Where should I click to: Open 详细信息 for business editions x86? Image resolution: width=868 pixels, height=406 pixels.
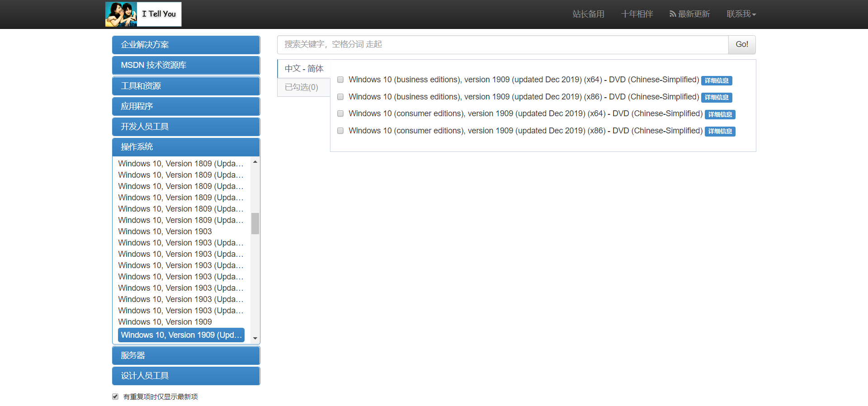point(717,97)
